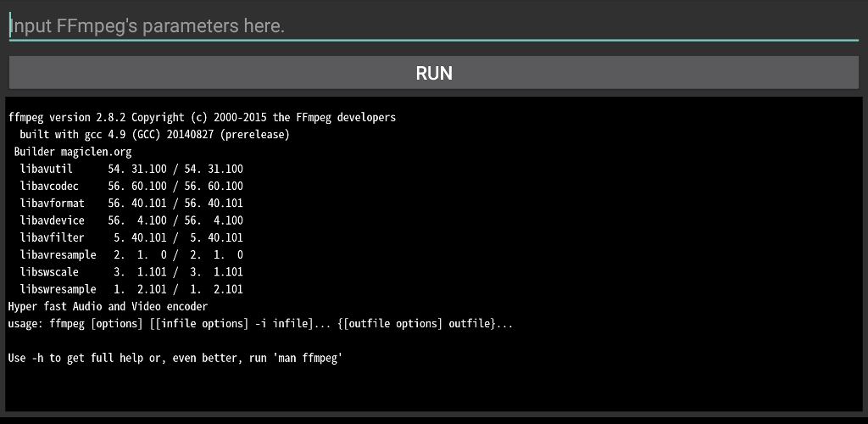
Task: Click the ffmpeg version 2.8.2 copyright line
Action: tap(202, 117)
